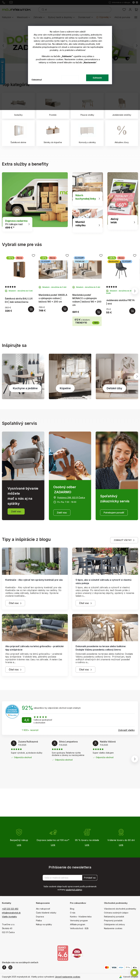This screenshot has height=980, width=140.
Task: Open the green chat bubble widget
Action: pyautogui.click(x=134, y=969)
